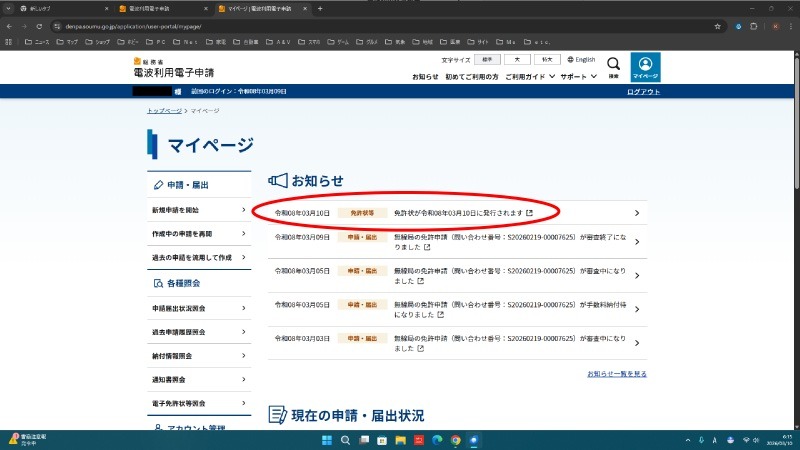Switch language via the English globe icon
The height and width of the screenshot is (450, 800).
coord(581,60)
